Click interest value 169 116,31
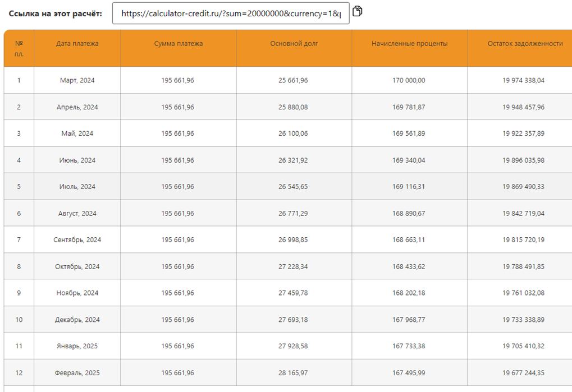This screenshot has width=572, height=392. click(x=409, y=187)
